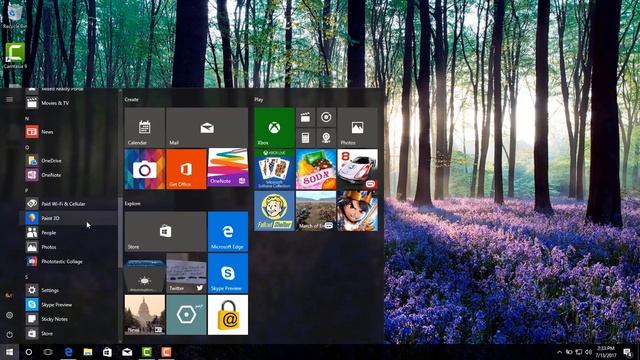Launch OneDrive from the app list

click(x=68, y=160)
